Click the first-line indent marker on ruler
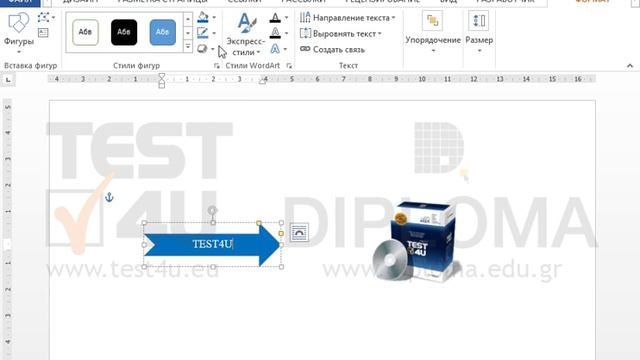Viewport: 640px width, 360px height. [162, 76]
